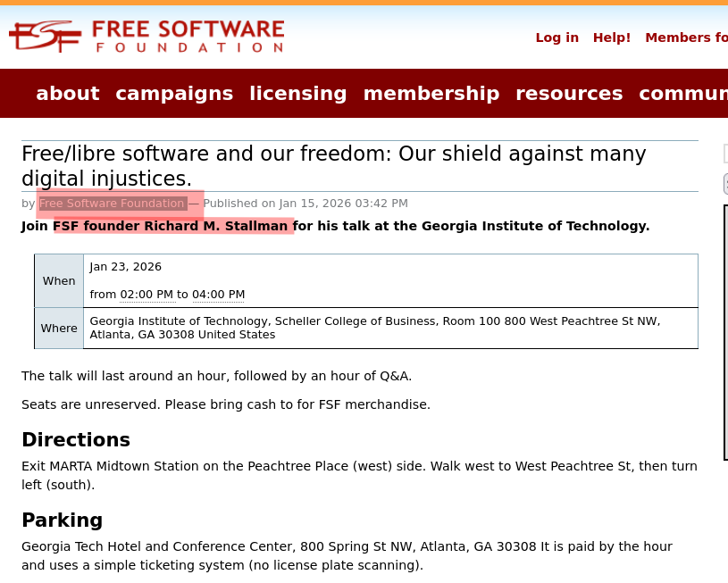Click the 02:00 PM start time
This screenshot has height=583, width=728.
click(x=146, y=294)
